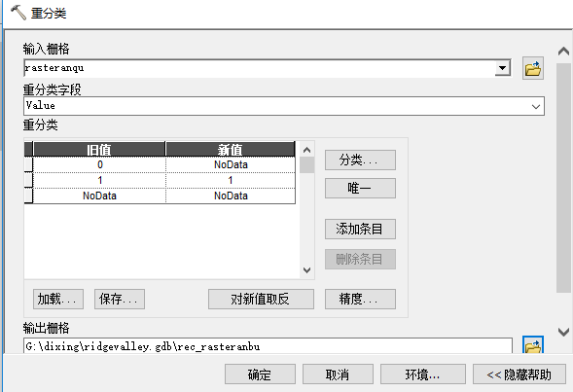
Task: Expand the 重分类字段 Value dropdown
Action: tap(536, 107)
